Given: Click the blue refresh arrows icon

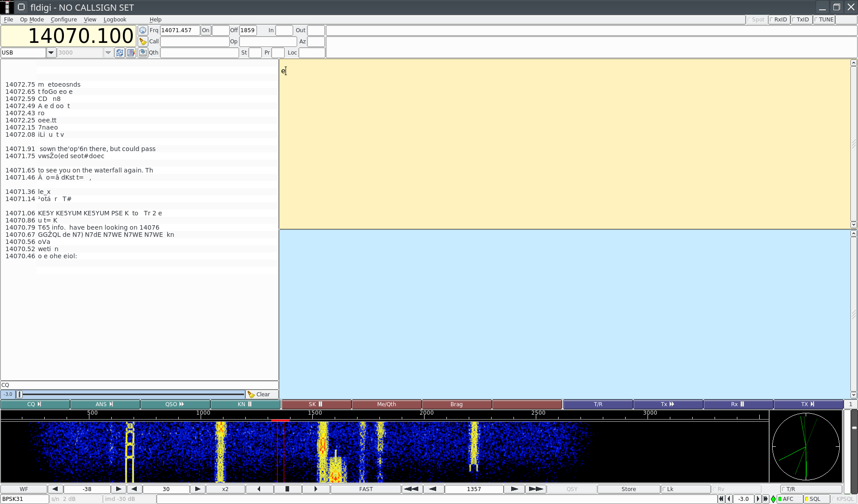Looking at the screenshot, I should (120, 53).
